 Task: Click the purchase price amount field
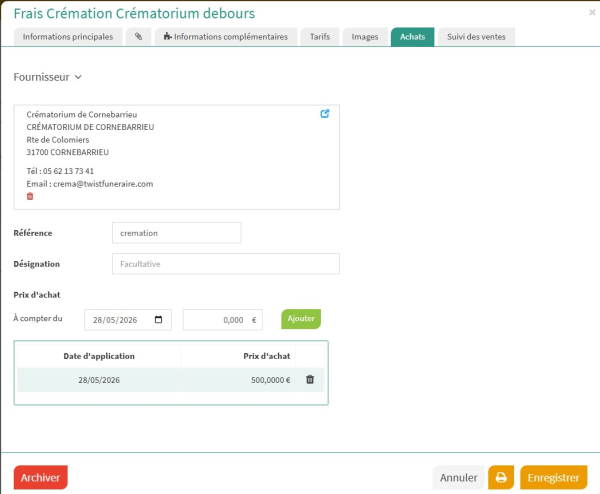(223, 320)
